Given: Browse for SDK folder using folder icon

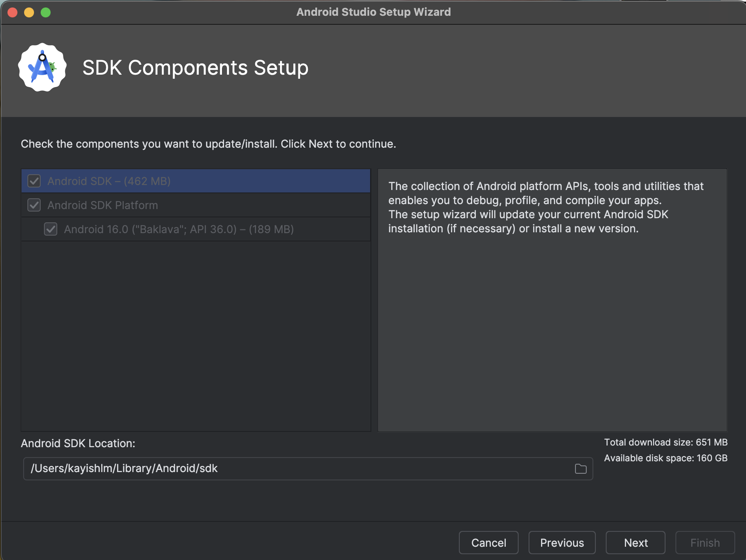Looking at the screenshot, I should (x=580, y=469).
